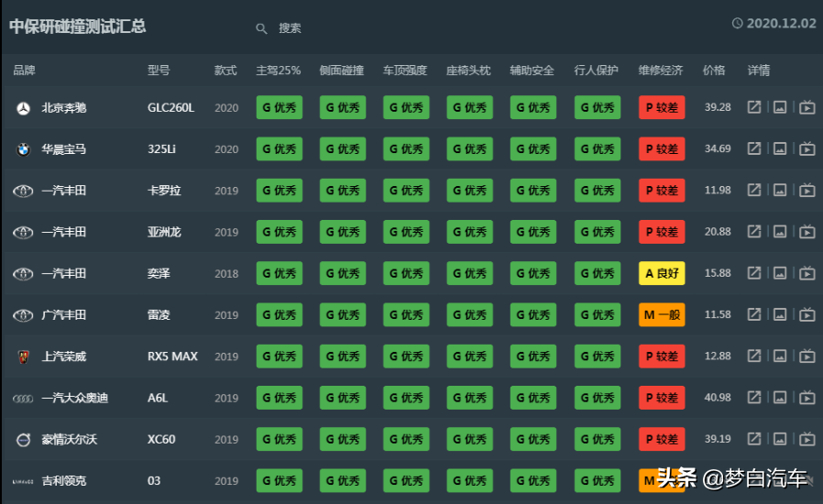Open video icon for 亚洲龙 row
This screenshot has width=823, height=504.
[807, 232]
